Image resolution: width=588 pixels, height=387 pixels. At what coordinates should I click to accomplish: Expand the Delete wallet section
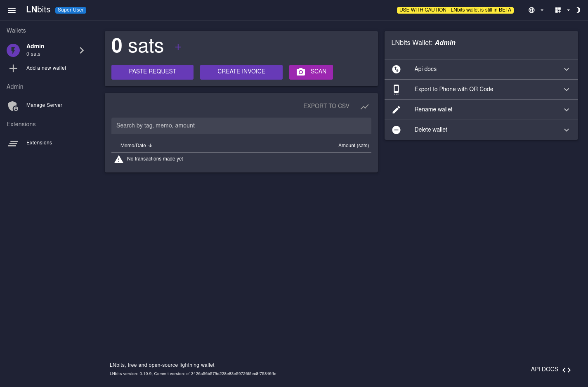click(x=481, y=130)
